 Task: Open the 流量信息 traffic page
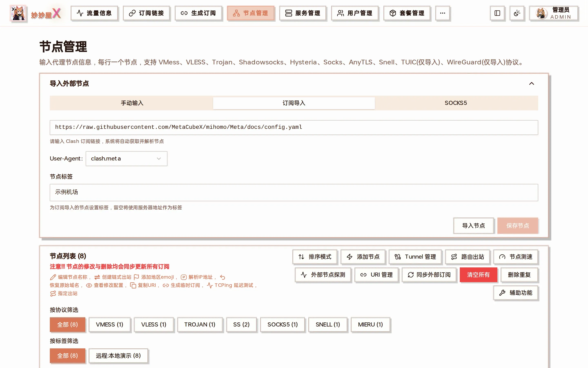click(x=94, y=13)
